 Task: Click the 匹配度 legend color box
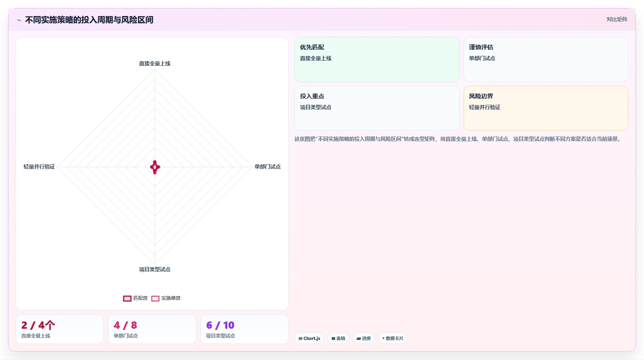click(x=127, y=299)
